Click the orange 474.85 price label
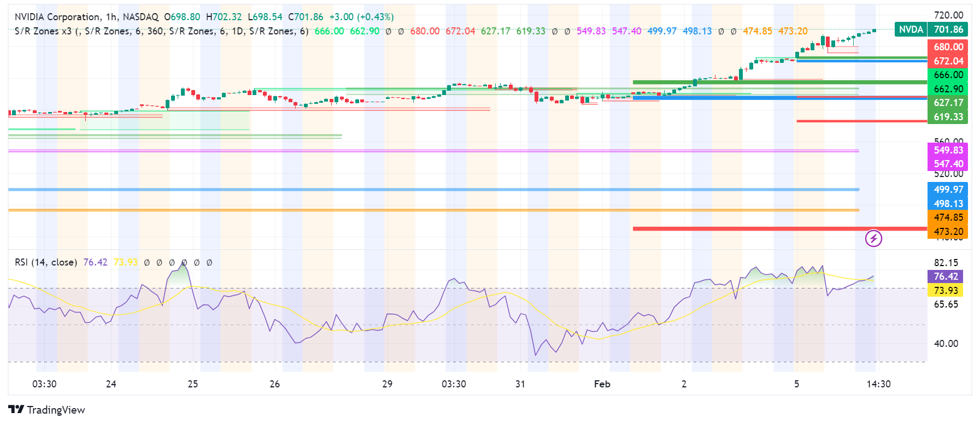 click(948, 217)
